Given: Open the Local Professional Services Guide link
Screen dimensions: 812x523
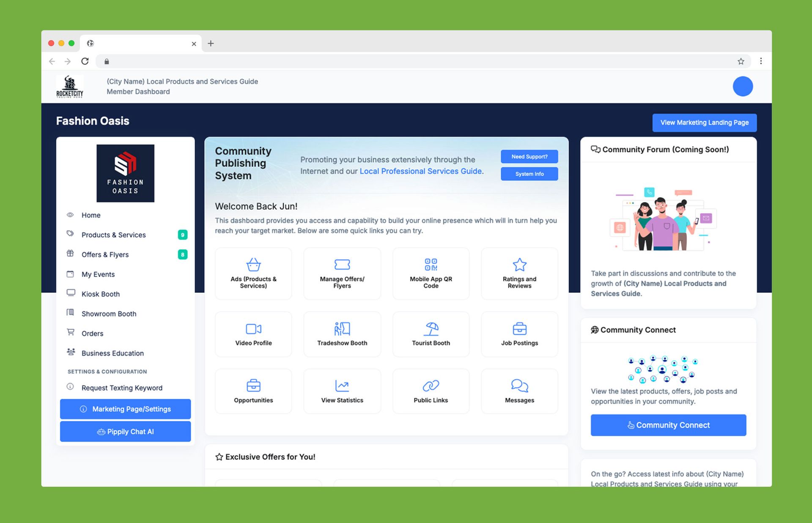Looking at the screenshot, I should 421,171.
